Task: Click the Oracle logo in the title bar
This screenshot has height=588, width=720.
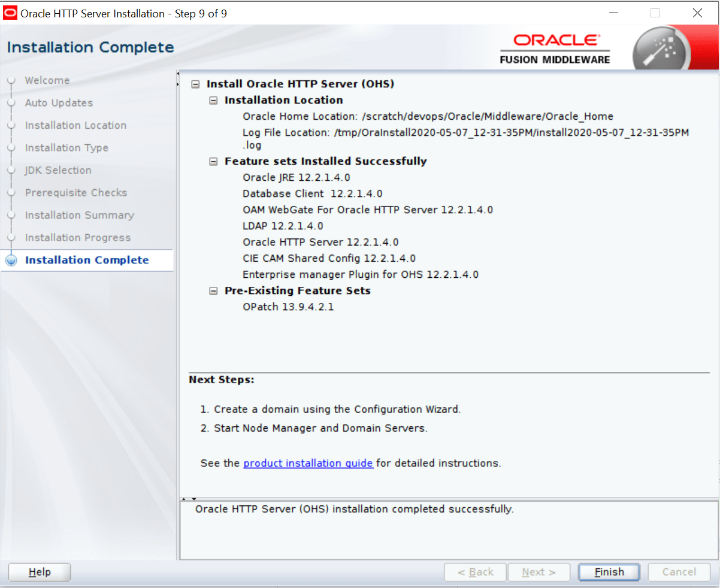Action: tap(10, 12)
